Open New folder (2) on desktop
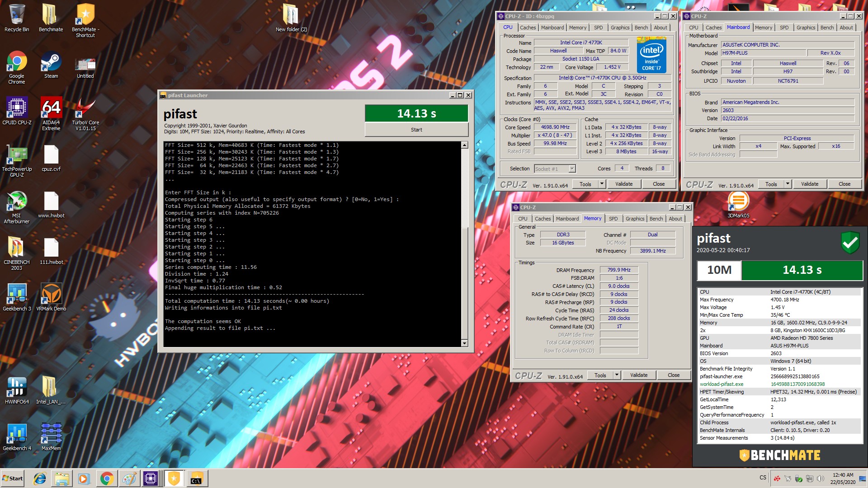The width and height of the screenshot is (868, 488). pyautogui.click(x=291, y=18)
